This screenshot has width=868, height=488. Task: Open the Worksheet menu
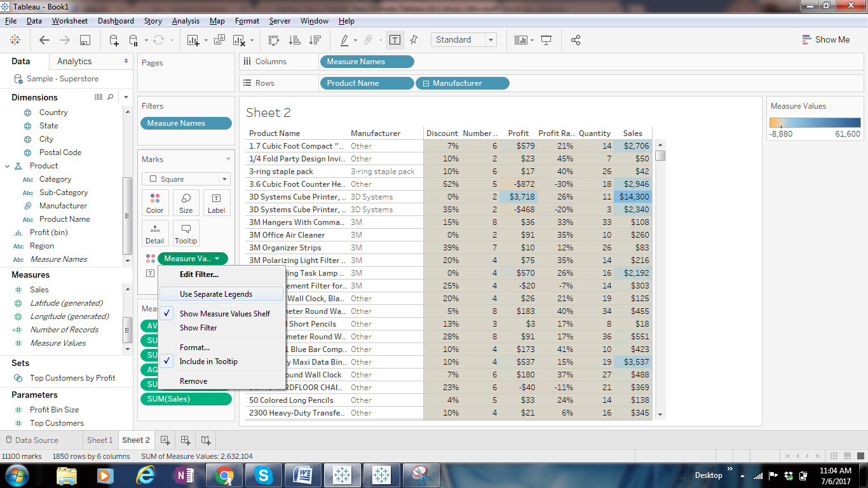click(70, 21)
